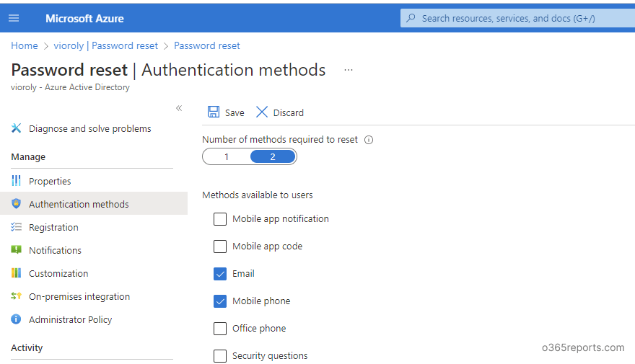Open the hamburger portal menu

coord(14,18)
